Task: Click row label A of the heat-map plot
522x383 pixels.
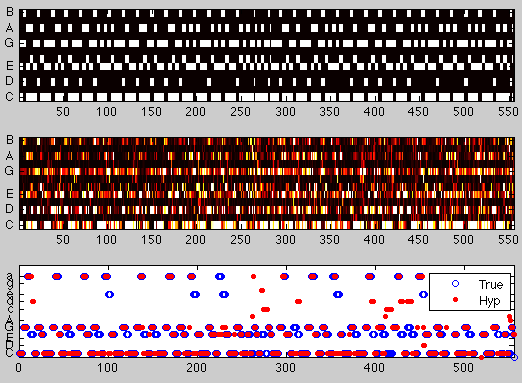Action: pyautogui.click(x=10, y=156)
